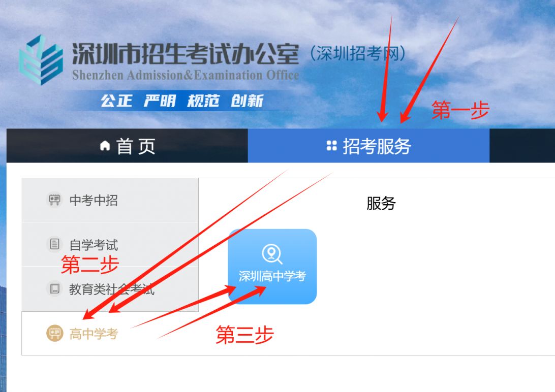The image size is (555, 392).
Task: Click the 深圳市招生考试办公室 title text
Action: click(186, 54)
